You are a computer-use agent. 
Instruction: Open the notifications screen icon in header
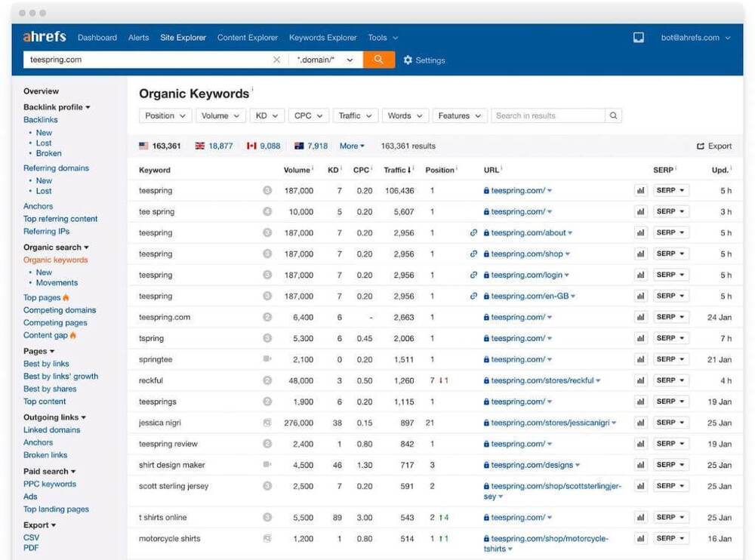pyautogui.click(x=639, y=38)
